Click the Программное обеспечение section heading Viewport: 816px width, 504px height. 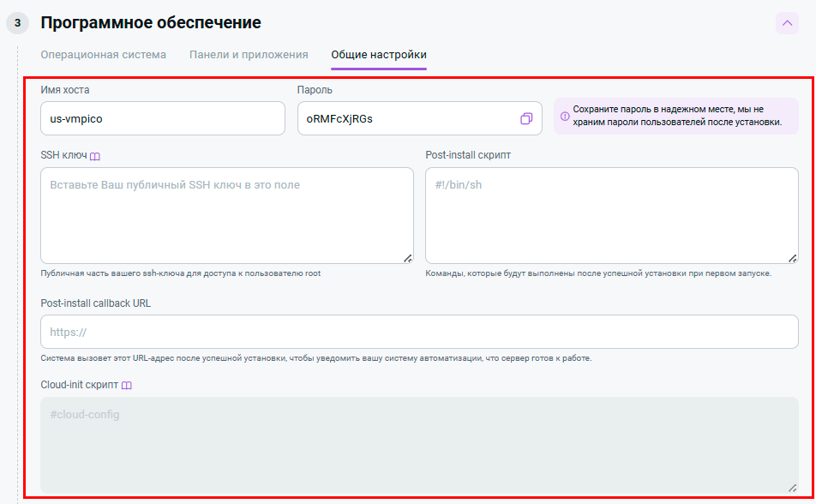point(151,23)
